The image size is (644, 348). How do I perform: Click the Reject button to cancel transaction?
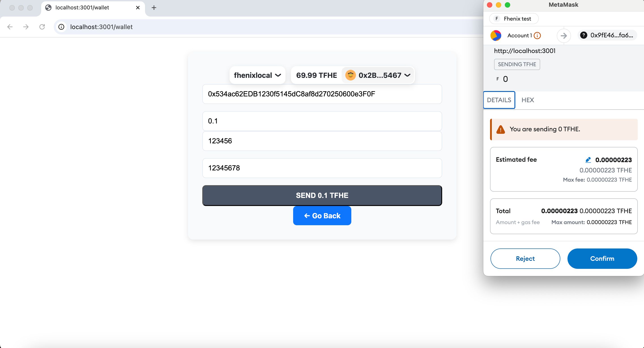(x=525, y=259)
